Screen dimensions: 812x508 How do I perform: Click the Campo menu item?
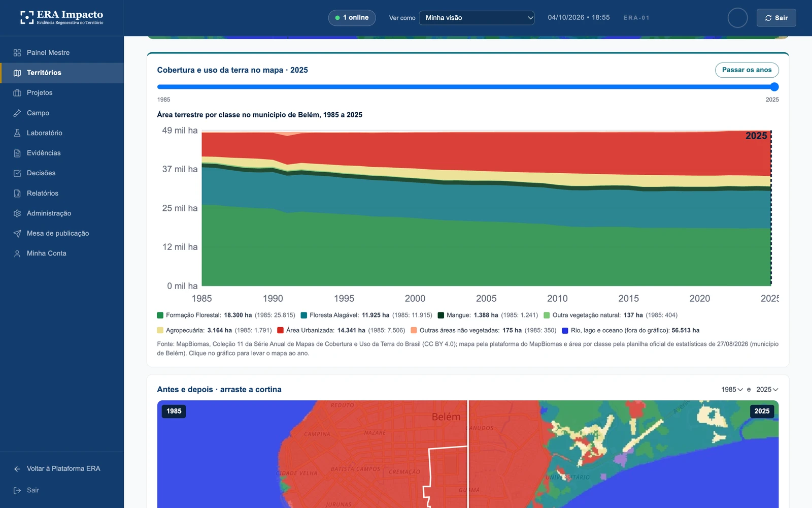point(62,113)
